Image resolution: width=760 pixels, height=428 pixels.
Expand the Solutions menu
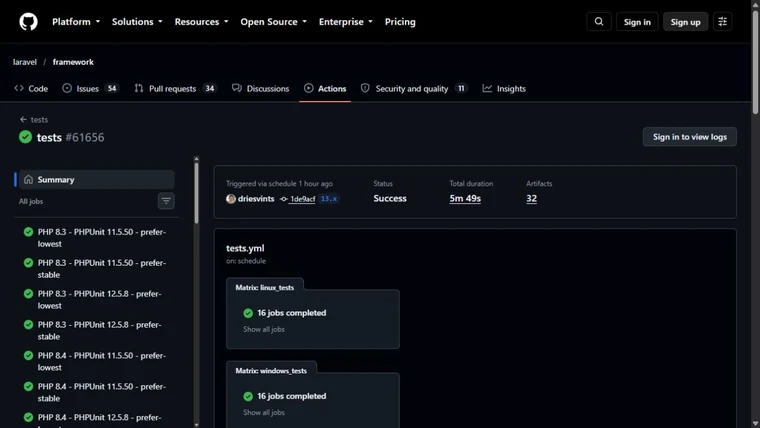pos(137,22)
